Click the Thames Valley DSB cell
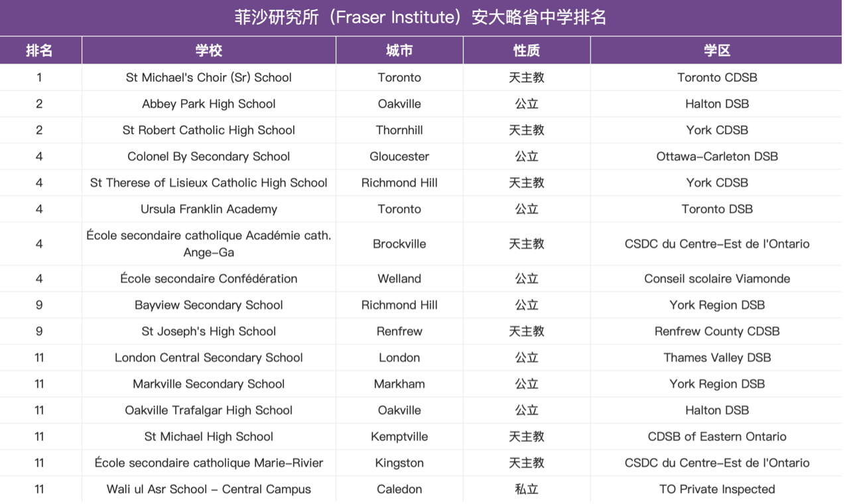 tap(717, 357)
